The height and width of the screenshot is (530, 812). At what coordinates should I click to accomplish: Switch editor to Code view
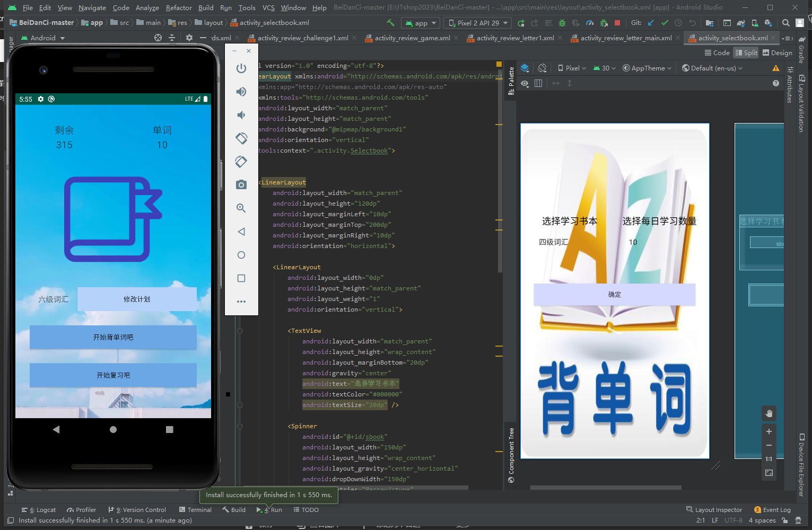(717, 52)
